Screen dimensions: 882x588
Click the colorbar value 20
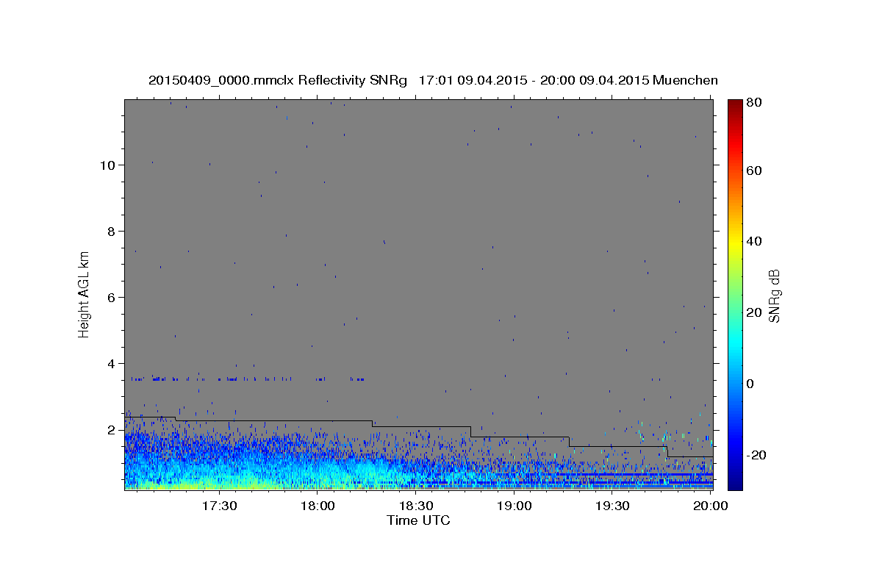[x=756, y=312]
